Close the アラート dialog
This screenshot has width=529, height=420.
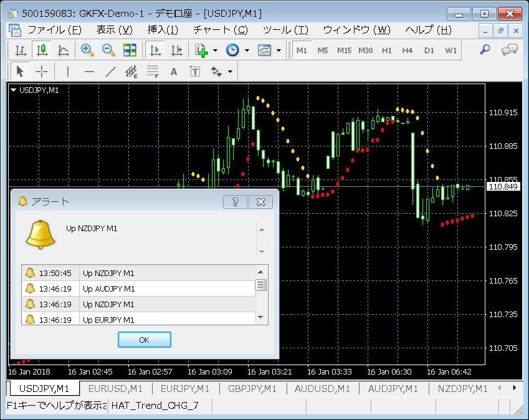pyautogui.click(x=260, y=202)
